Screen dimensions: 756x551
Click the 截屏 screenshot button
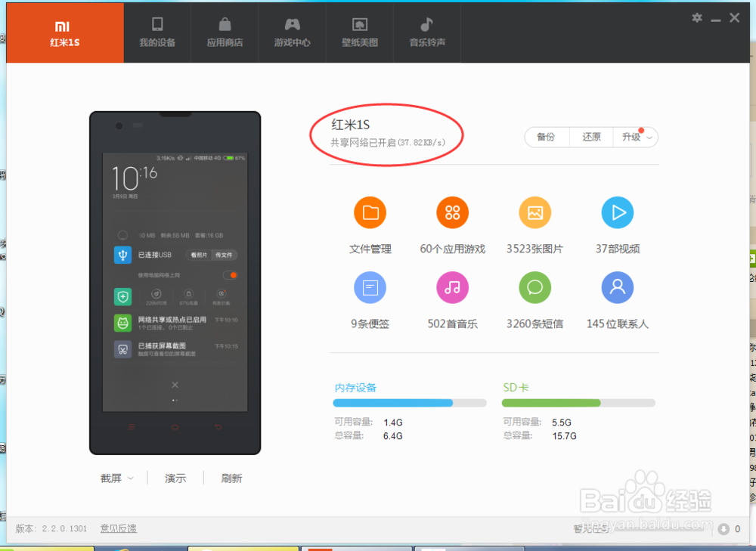pyautogui.click(x=111, y=478)
